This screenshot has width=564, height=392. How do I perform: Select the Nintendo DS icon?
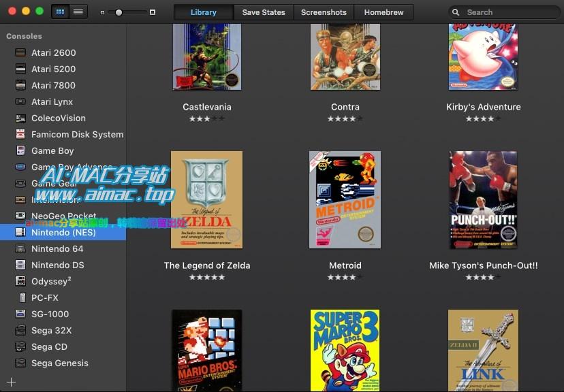[x=20, y=265]
